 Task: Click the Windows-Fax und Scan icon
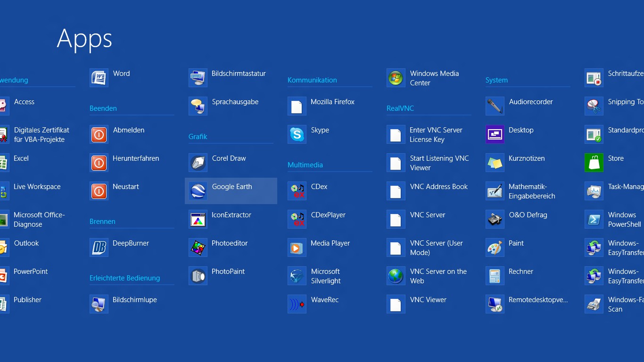point(594,304)
